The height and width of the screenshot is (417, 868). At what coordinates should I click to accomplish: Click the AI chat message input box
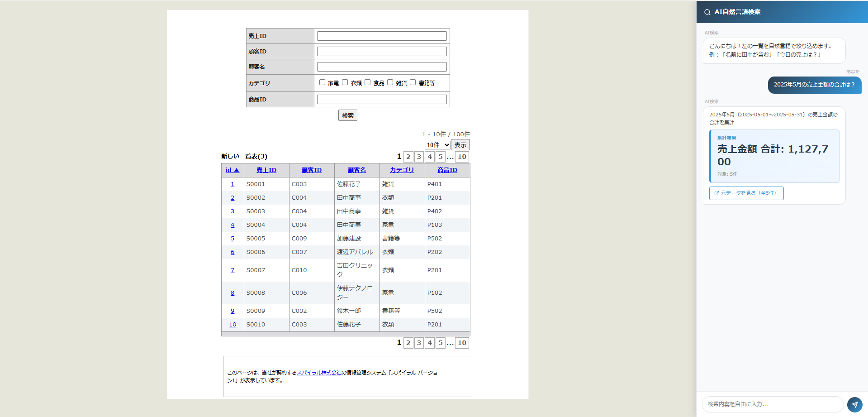click(x=773, y=404)
